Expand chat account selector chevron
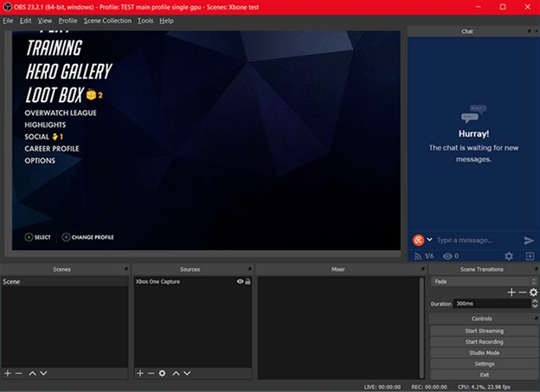The height and width of the screenshot is (392, 540). [429, 240]
